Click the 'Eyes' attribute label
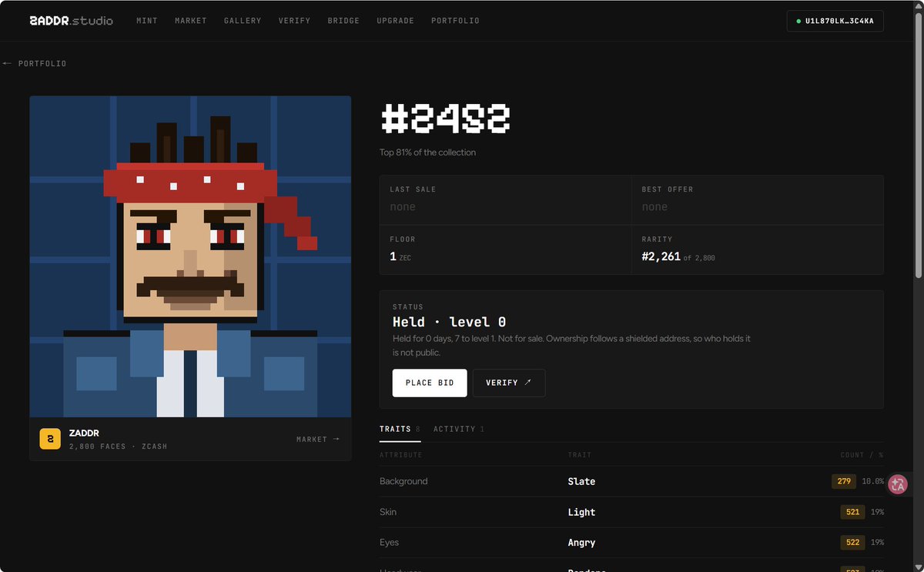The height and width of the screenshot is (572, 924). [389, 543]
